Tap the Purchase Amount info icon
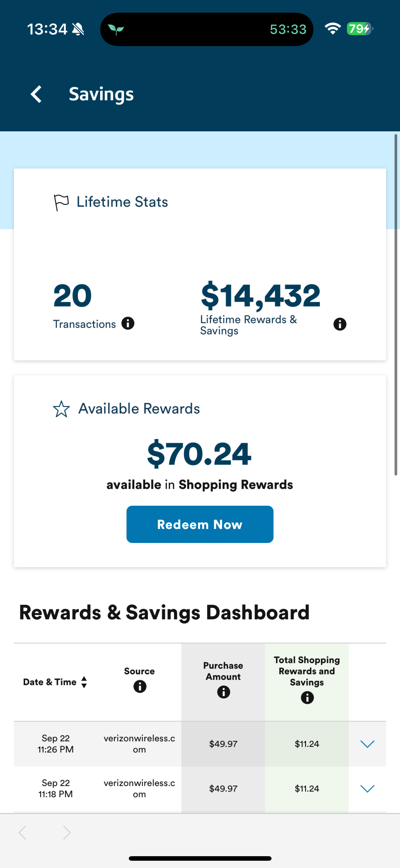 pyautogui.click(x=223, y=692)
